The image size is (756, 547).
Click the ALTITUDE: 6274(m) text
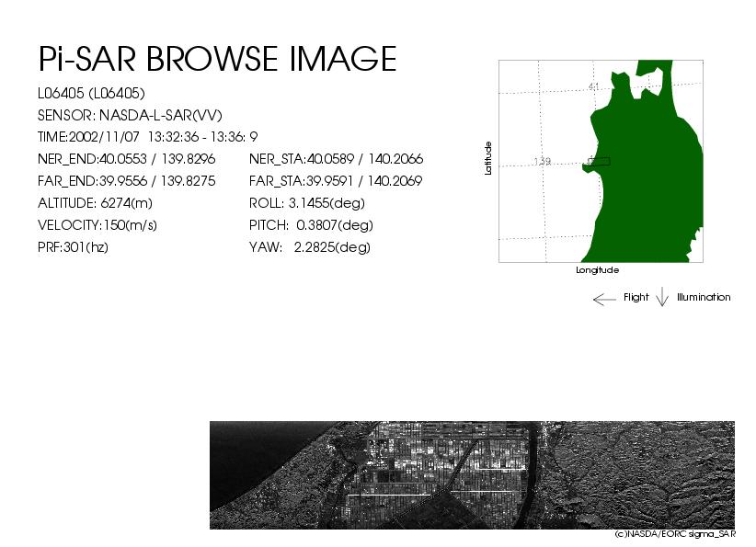(x=95, y=203)
